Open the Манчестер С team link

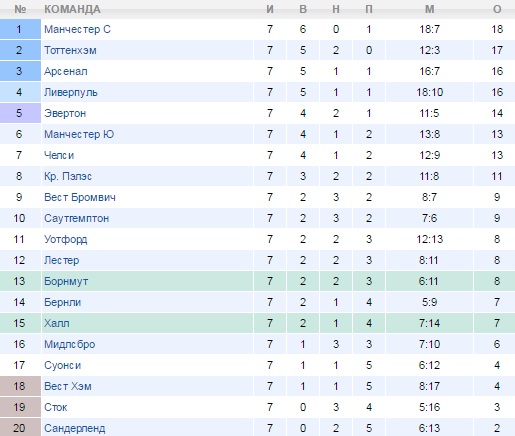point(77,30)
